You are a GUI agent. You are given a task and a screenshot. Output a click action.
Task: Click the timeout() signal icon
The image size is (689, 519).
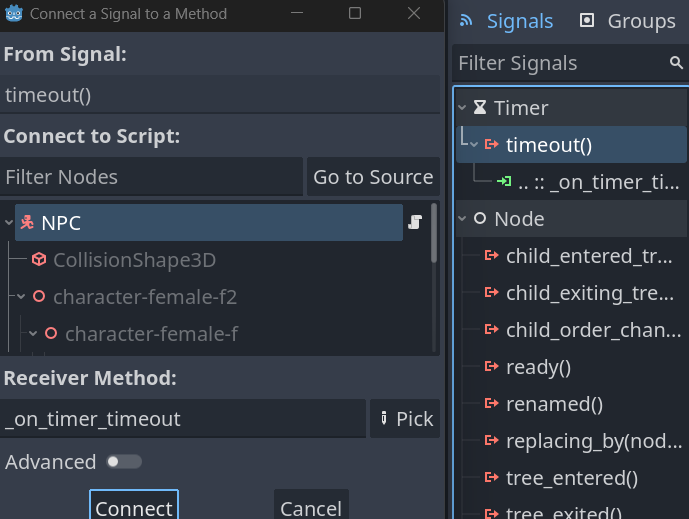click(492, 145)
